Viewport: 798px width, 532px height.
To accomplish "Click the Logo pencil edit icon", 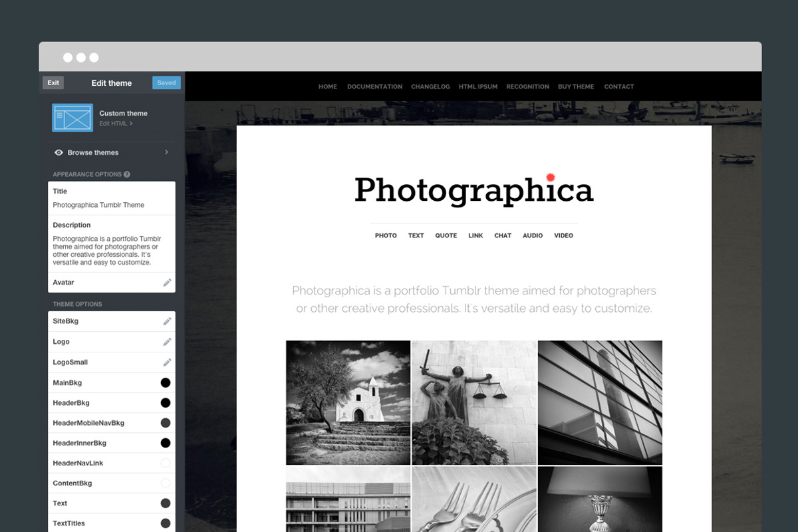I will 167,342.
